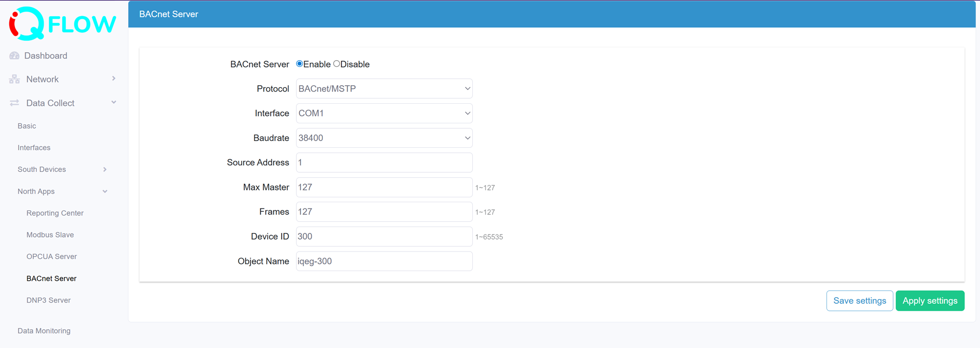980x348 pixels.
Task: Click the North Apps menu label
Action: (x=36, y=191)
